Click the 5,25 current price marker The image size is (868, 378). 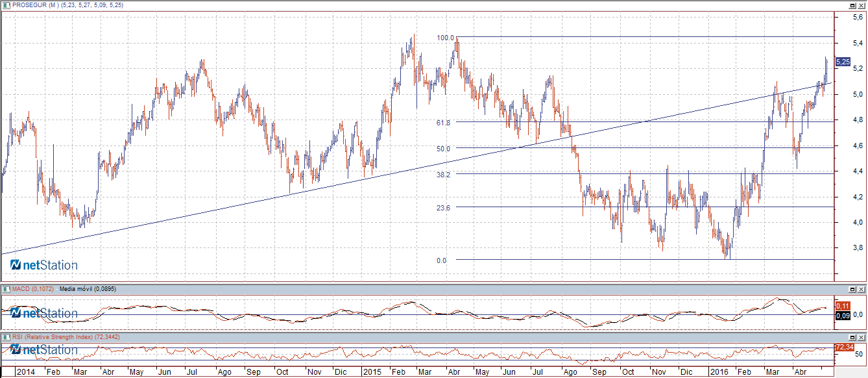(x=843, y=62)
